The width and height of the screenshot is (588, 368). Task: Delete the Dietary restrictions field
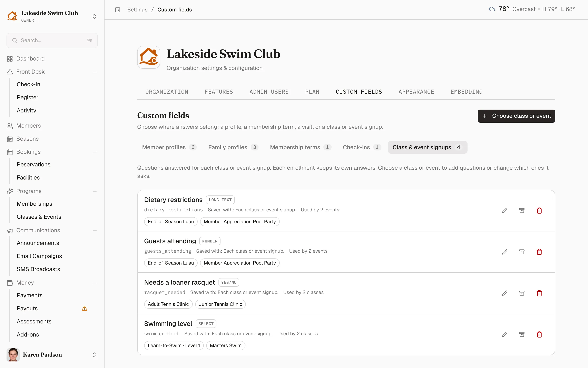539,211
